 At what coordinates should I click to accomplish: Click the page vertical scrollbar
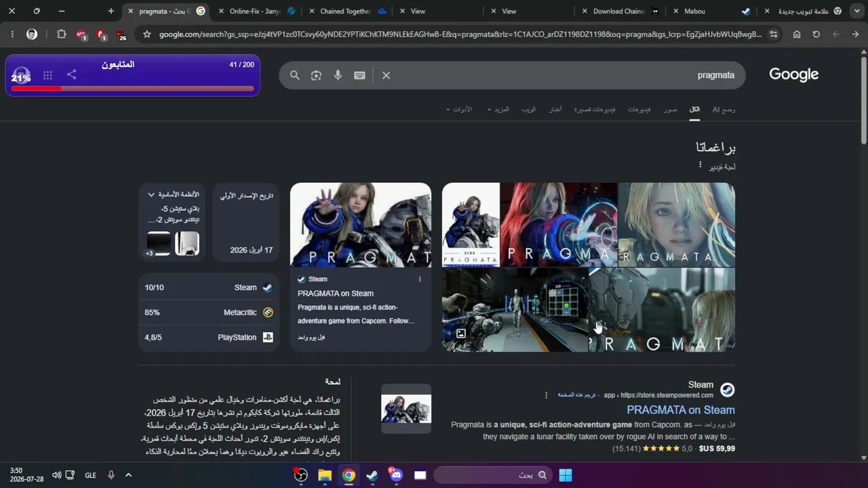pos(863,102)
